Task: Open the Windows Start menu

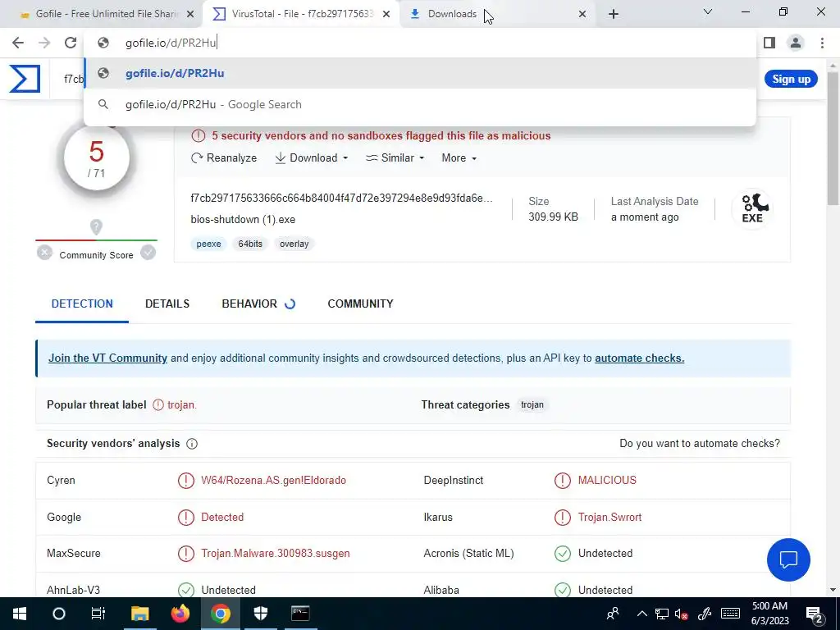Action: (20, 614)
